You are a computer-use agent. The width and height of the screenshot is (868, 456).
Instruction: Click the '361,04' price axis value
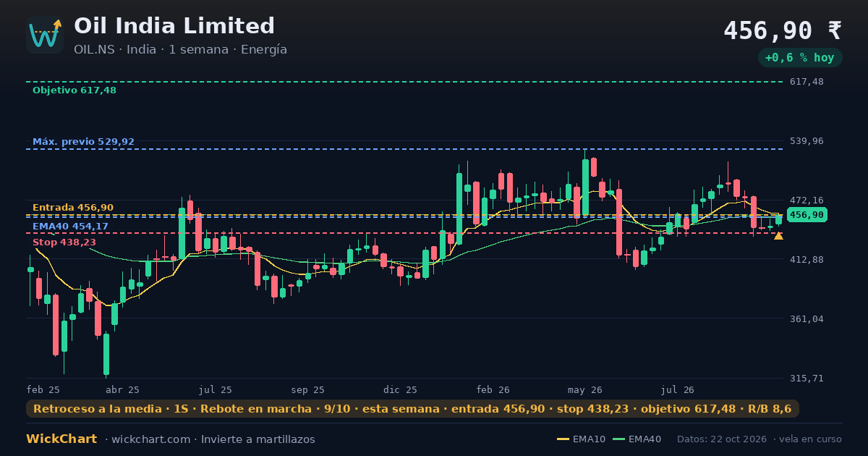807,319
